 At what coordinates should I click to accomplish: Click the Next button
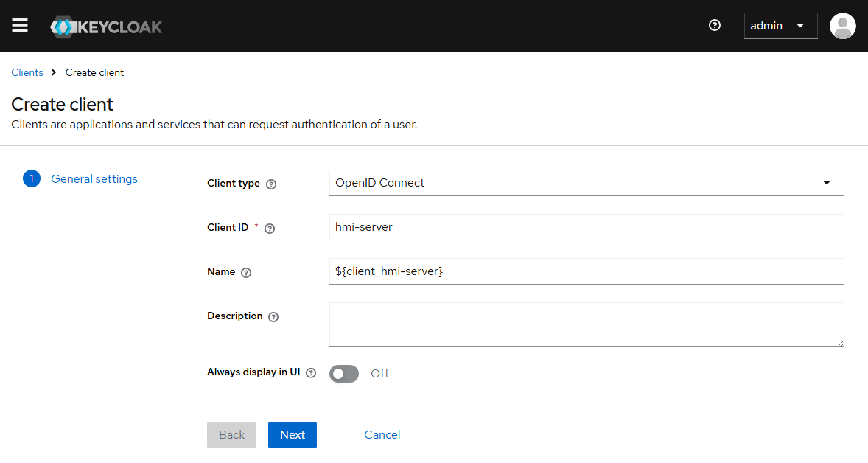pyautogui.click(x=292, y=435)
